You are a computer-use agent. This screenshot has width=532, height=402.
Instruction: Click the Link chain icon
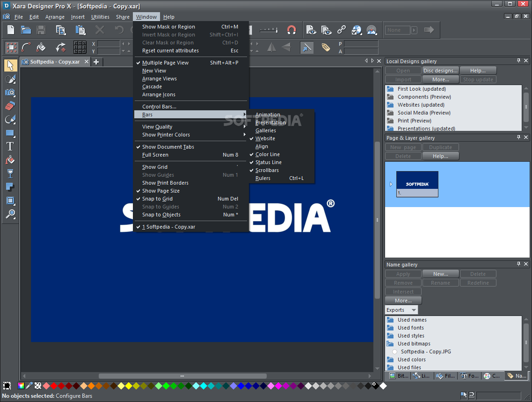(341, 30)
